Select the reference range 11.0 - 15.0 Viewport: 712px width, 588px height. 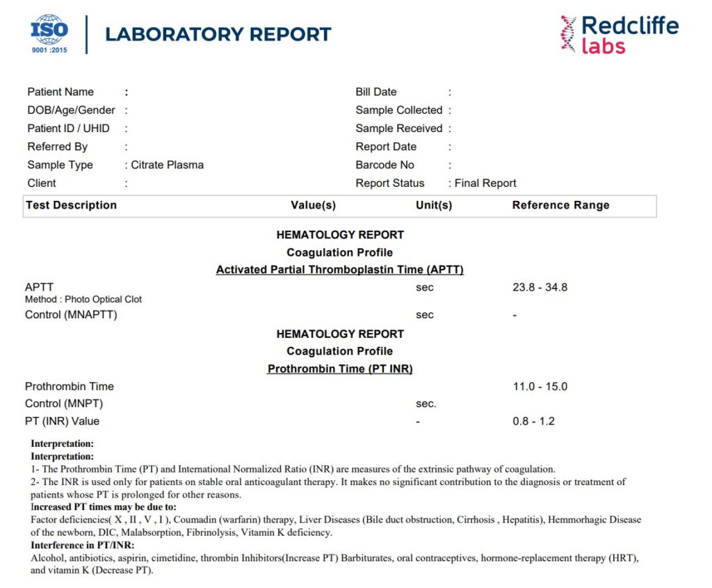click(x=540, y=386)
